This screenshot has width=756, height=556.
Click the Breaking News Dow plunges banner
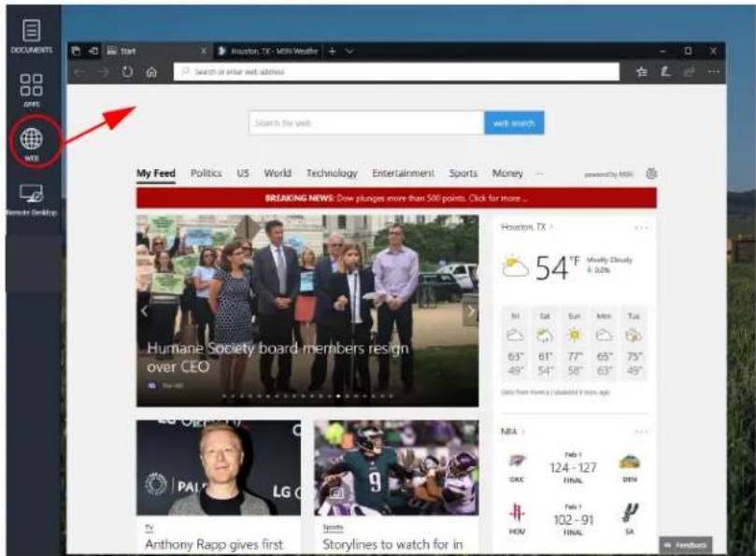(x=396, y=198)
